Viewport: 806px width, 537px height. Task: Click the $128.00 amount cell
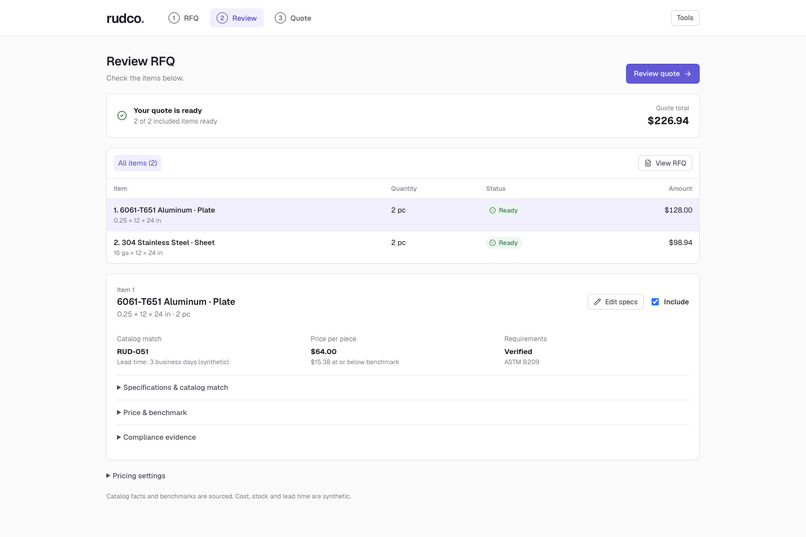[678, 210]
